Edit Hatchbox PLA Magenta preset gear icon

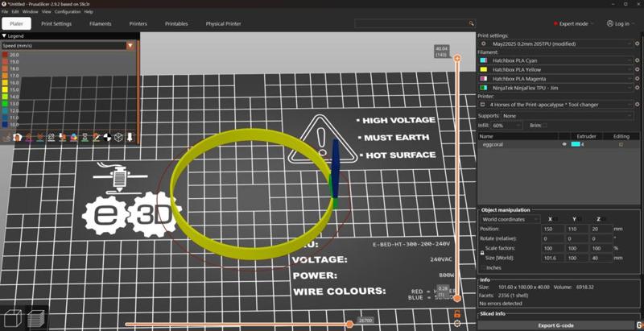637,79
